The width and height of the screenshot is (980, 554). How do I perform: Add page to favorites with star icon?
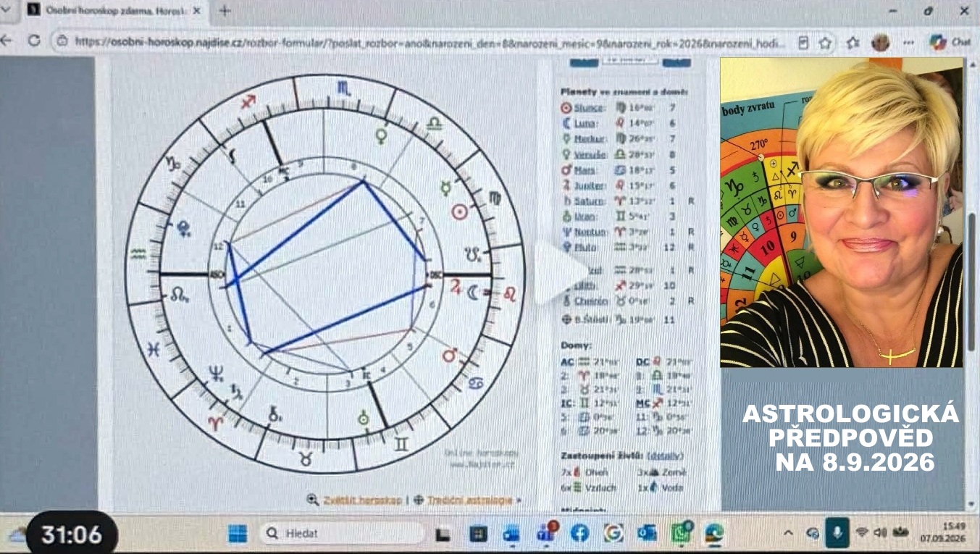(x=825, y=43)
